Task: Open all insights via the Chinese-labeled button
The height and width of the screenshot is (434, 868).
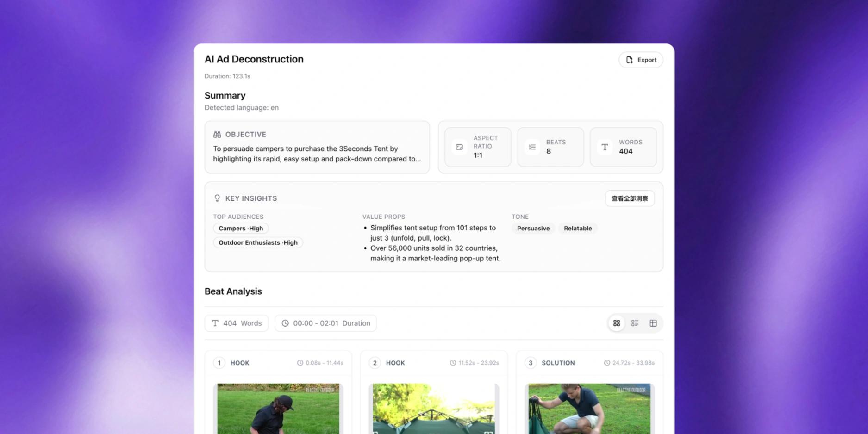Action: click(629, 198)
